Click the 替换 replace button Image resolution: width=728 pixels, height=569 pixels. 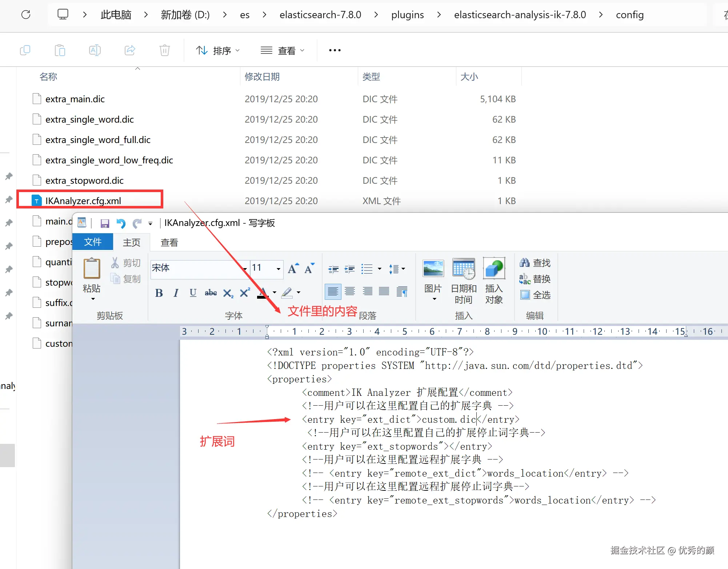coord(535,279)
